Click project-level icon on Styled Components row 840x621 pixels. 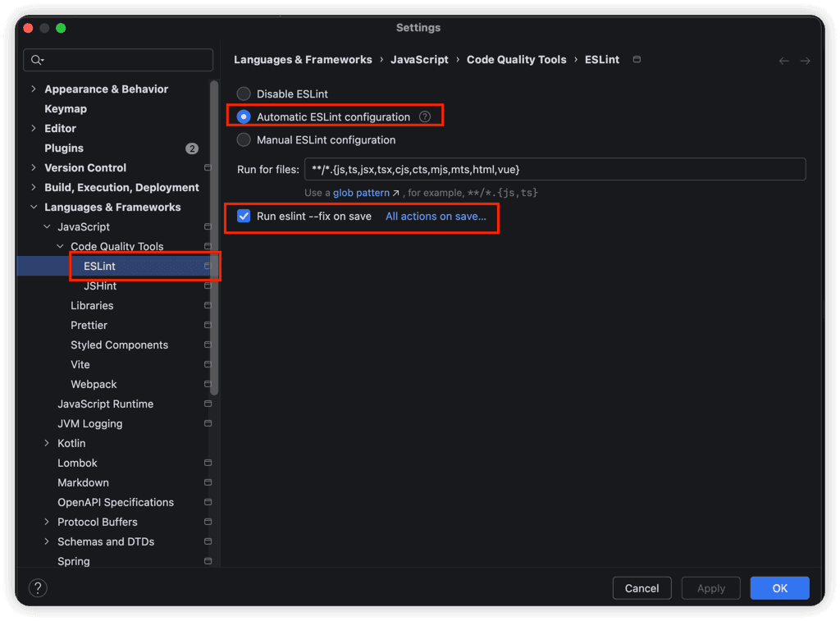pos(208,345)
